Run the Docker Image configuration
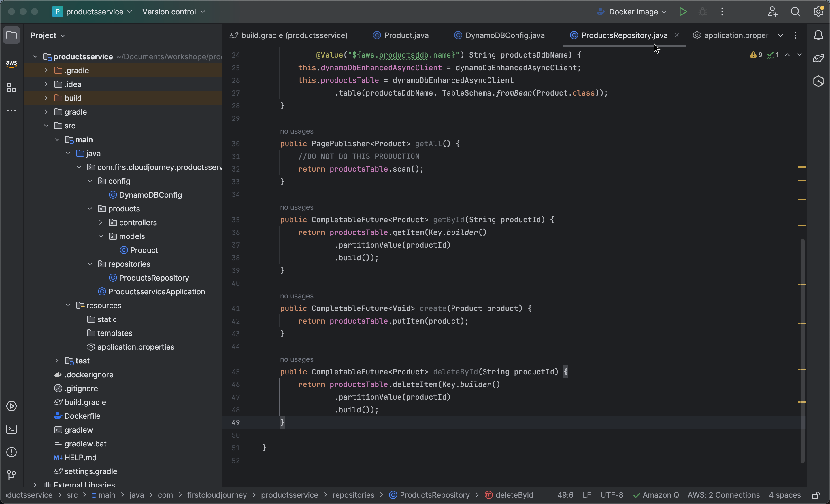This screenshot has width=830, height=504. (683, 12)
